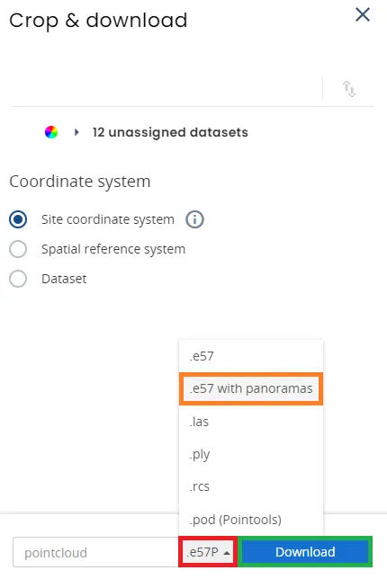Pick the .rcs format option

(251, 486)
